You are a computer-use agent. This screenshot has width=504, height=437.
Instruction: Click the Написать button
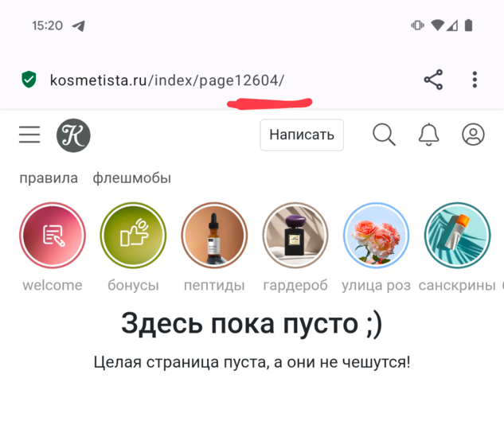point(302,135)
